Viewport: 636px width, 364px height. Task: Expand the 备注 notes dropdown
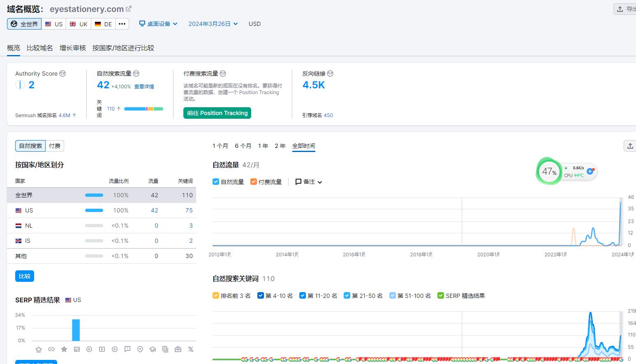pyautogui.click(x=309, y=182)
